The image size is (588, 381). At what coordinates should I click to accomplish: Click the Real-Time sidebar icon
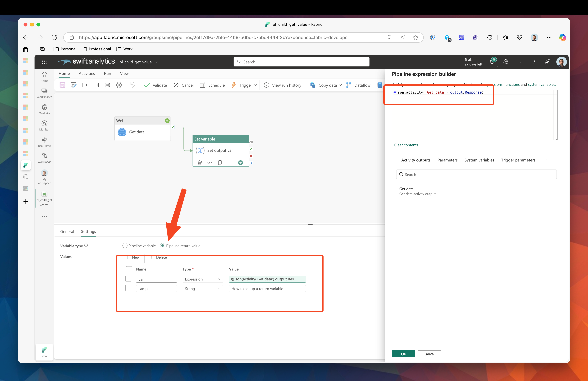point(44,140)
